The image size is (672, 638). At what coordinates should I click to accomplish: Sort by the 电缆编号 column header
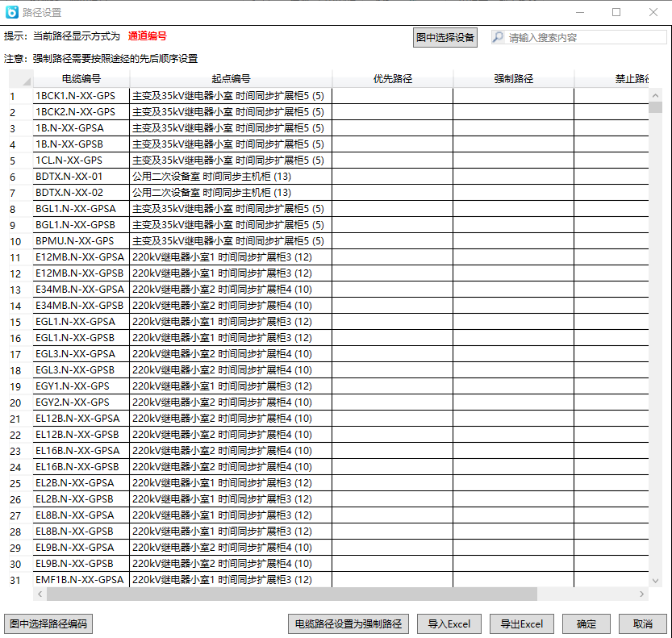click(81, 79)
